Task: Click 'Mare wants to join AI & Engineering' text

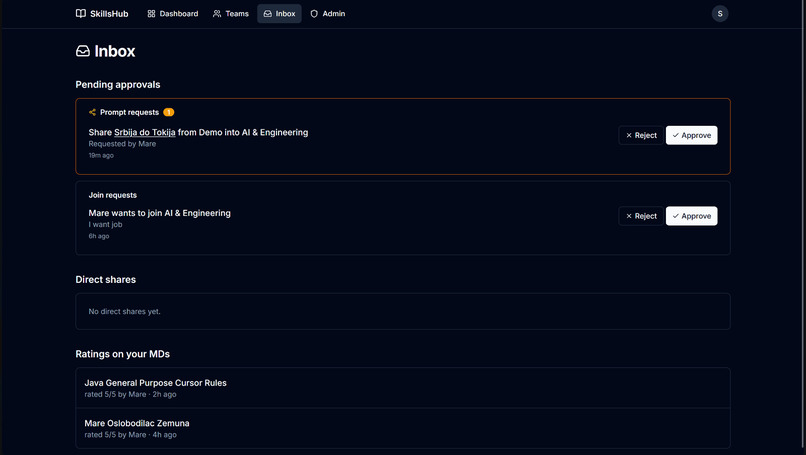Action: tap(159, 213)
